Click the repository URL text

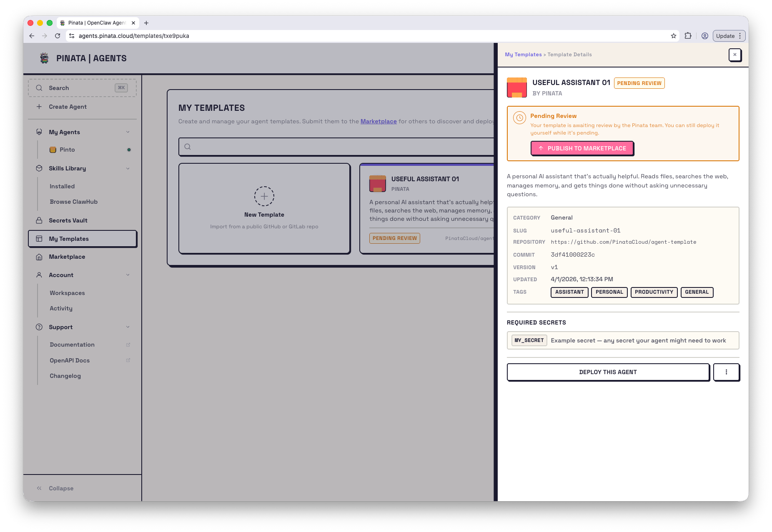pos(623,242)
